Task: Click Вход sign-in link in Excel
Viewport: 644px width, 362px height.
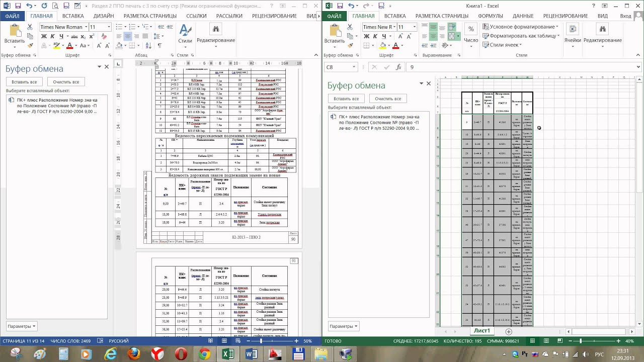Action: (625, 16)
